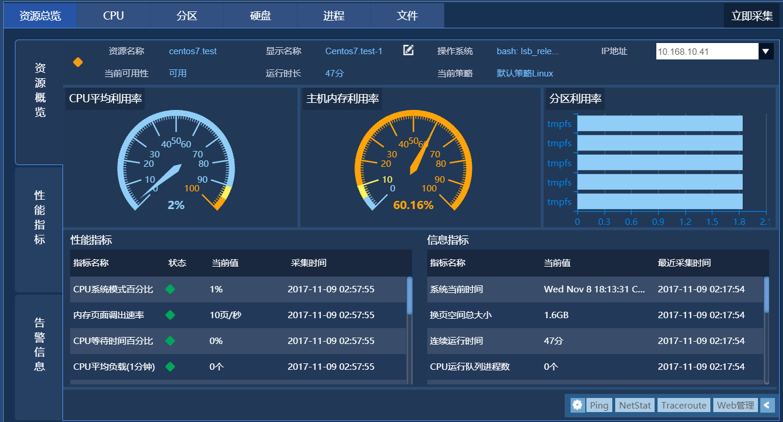This screenshot has width=783, height=422.
Task: Click green status icon for CPU系统模式百分比
Action: (x=170, y=289)
